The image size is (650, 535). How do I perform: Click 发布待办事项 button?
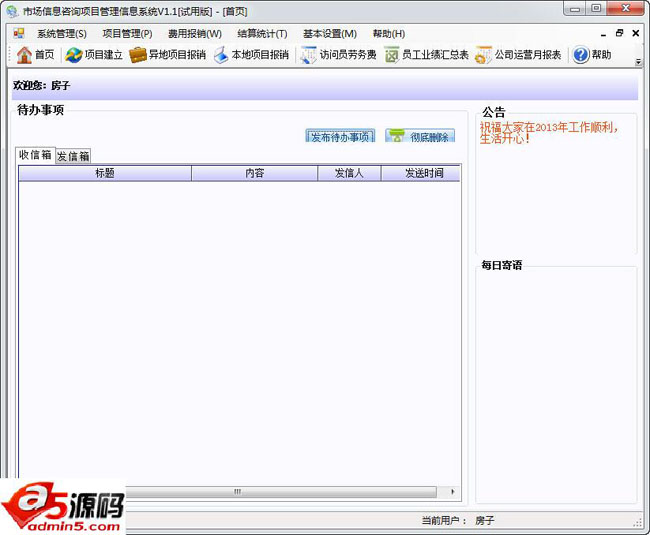340,136
